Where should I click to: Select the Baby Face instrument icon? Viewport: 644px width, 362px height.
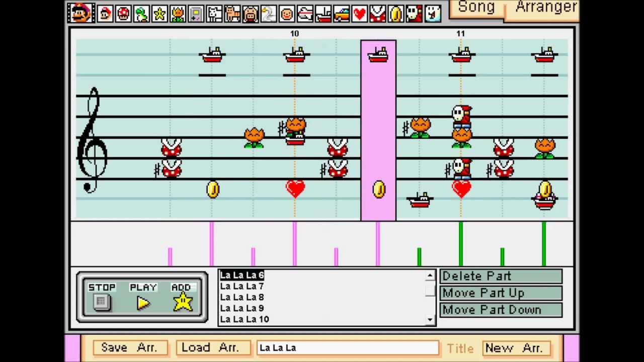pos(287,14)
